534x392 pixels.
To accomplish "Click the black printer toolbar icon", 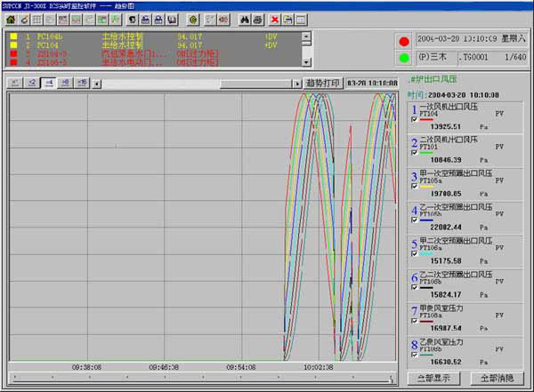I will (x=258, y=20).
